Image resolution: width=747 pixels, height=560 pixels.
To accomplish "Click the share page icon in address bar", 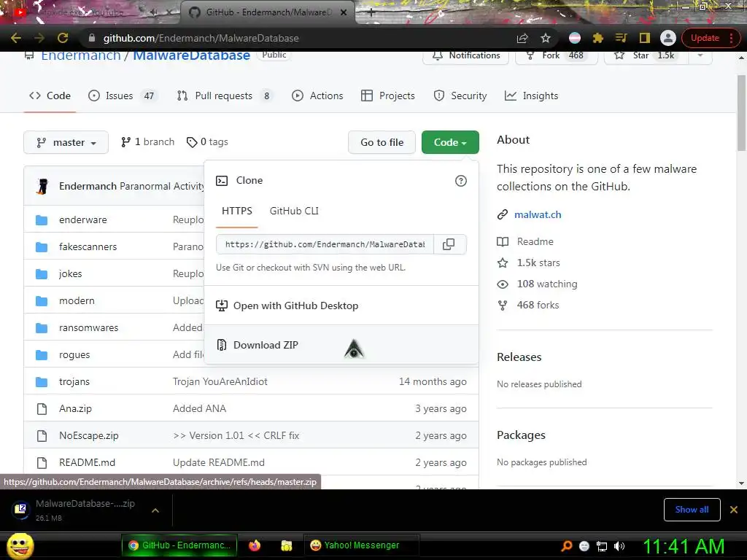I will pos(522,38).
